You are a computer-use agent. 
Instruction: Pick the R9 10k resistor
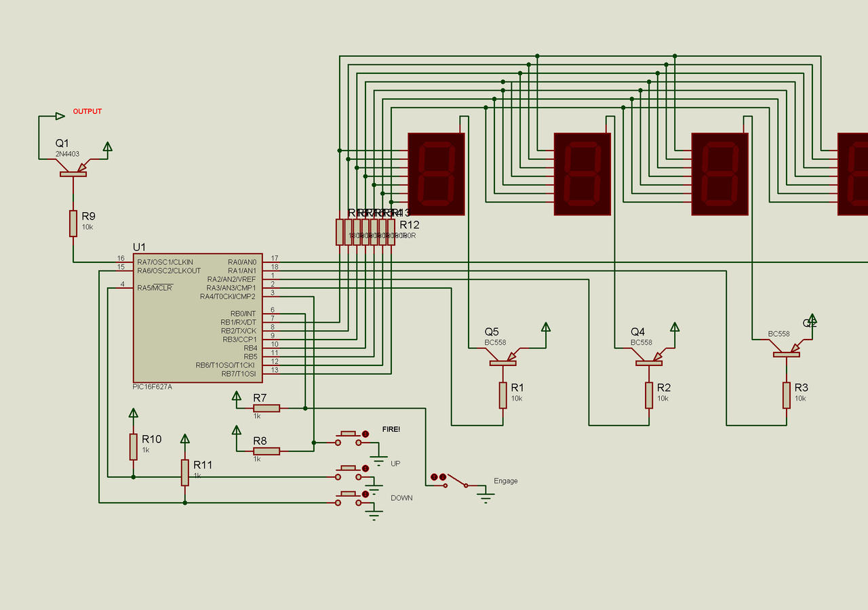click(73, 223)
